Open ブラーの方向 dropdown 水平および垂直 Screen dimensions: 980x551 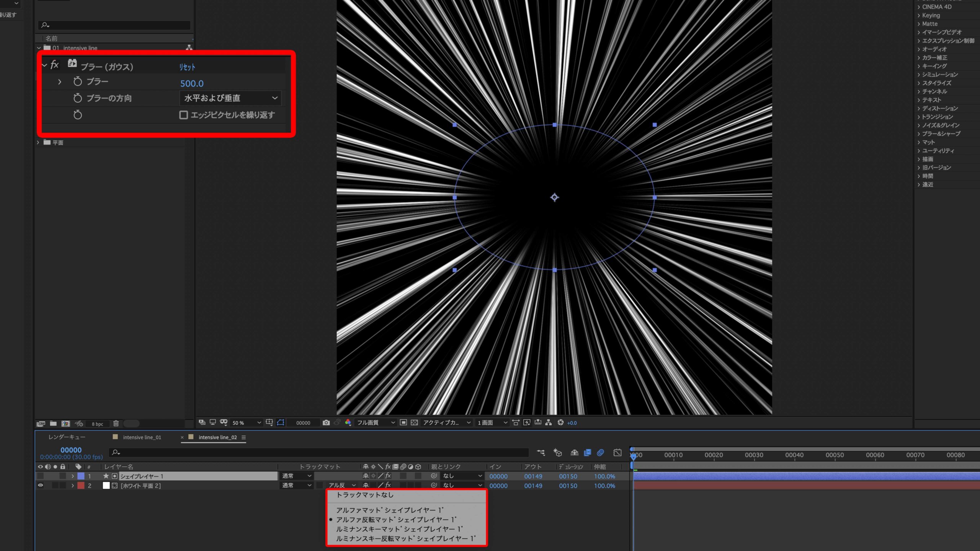tap(230, 98)
